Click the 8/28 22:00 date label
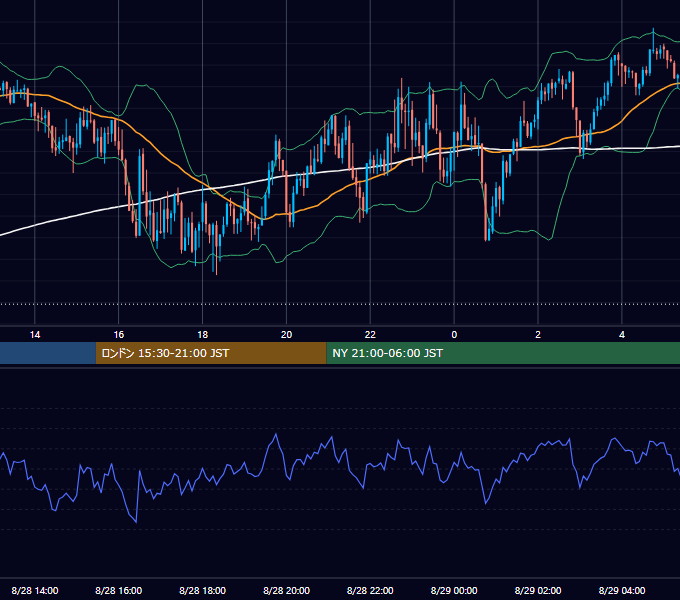Viewport: 680px width, 600px height. 370,590
